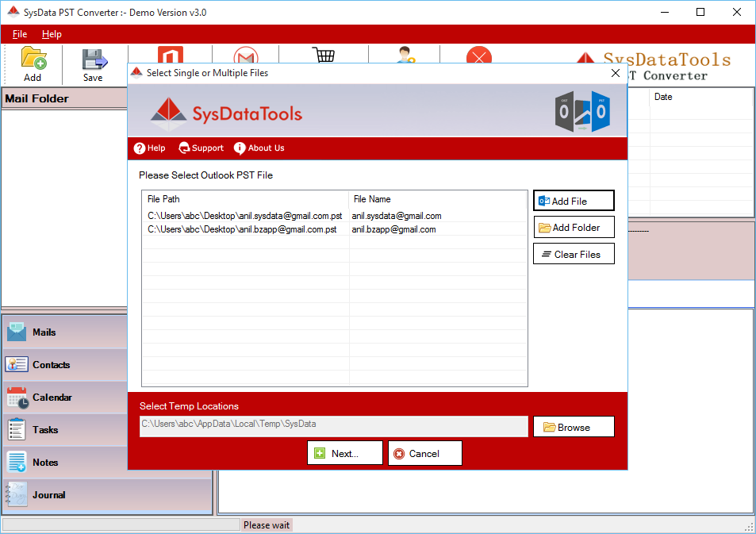Select the anil.sysdata@gmail.com.pst path row
The width and height of the screenshot is (756, 534).
(x=245, y=216)
